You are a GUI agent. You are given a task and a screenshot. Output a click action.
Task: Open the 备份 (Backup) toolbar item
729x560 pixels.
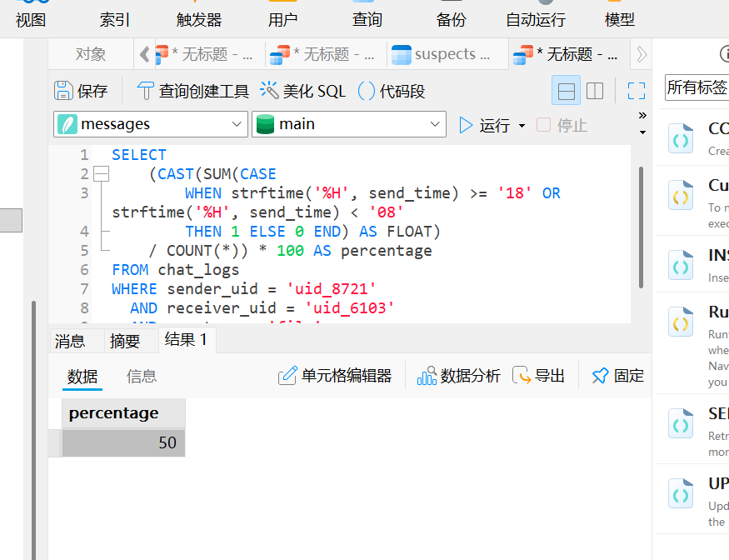click(x=451, y=19)
